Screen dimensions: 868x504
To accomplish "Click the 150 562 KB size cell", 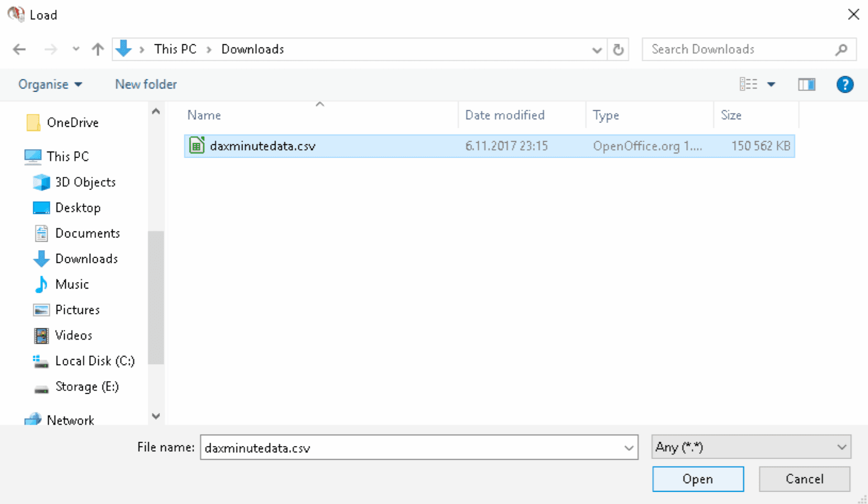I will (x=761, y=146).
